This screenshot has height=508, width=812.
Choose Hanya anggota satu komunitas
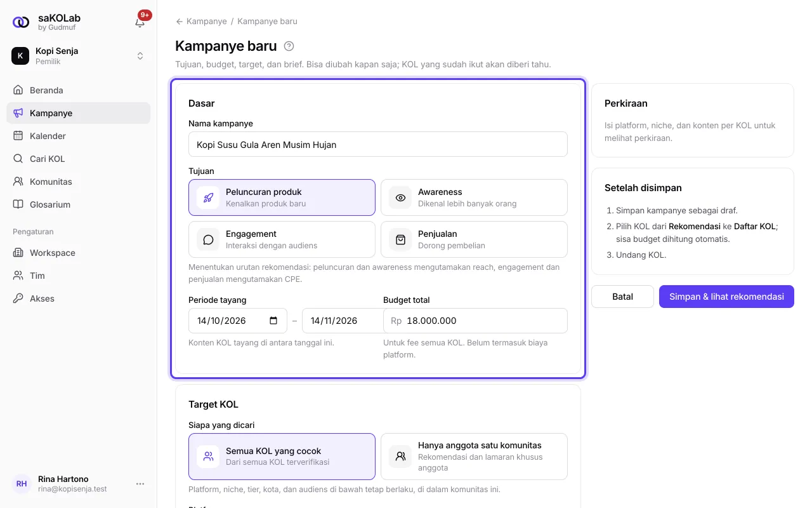tap(474, 457)
